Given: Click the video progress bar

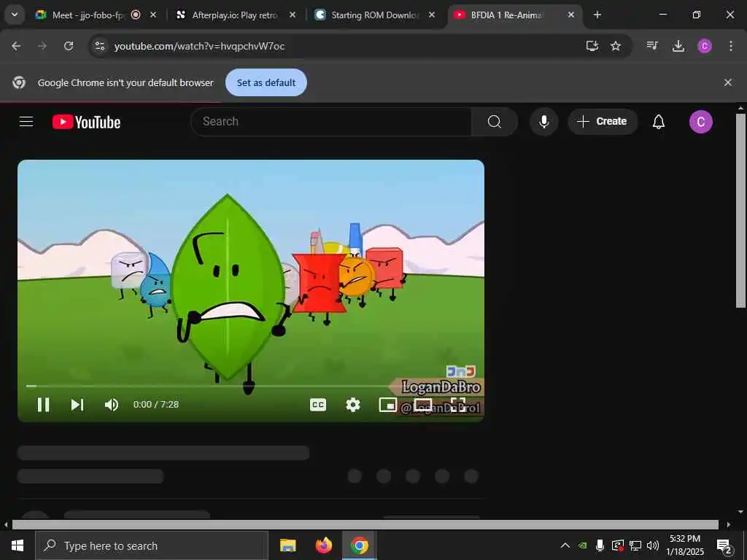Looking at the screenshot, I should coord(251,386).
